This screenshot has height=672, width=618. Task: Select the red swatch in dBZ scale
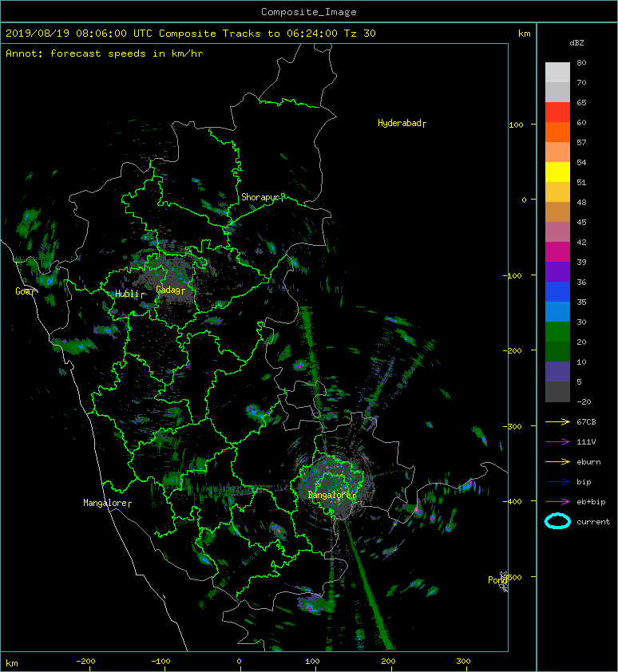[557, 113]
